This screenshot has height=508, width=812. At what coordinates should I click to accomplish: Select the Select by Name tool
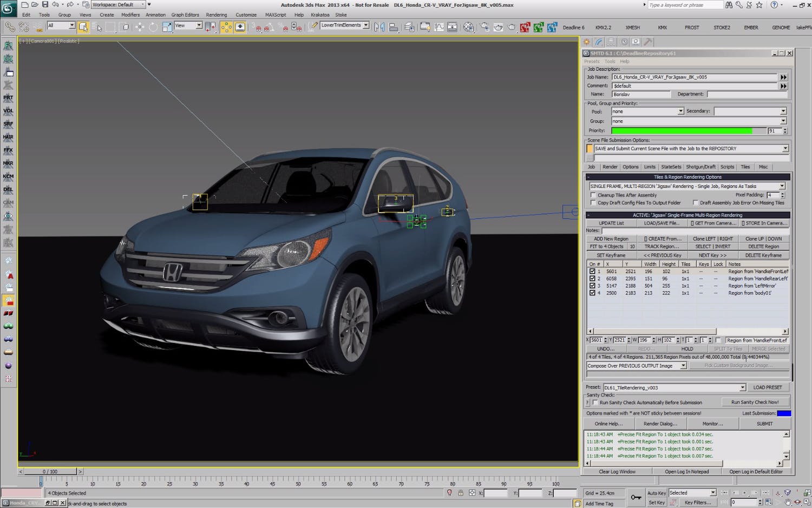pos(97,27)
